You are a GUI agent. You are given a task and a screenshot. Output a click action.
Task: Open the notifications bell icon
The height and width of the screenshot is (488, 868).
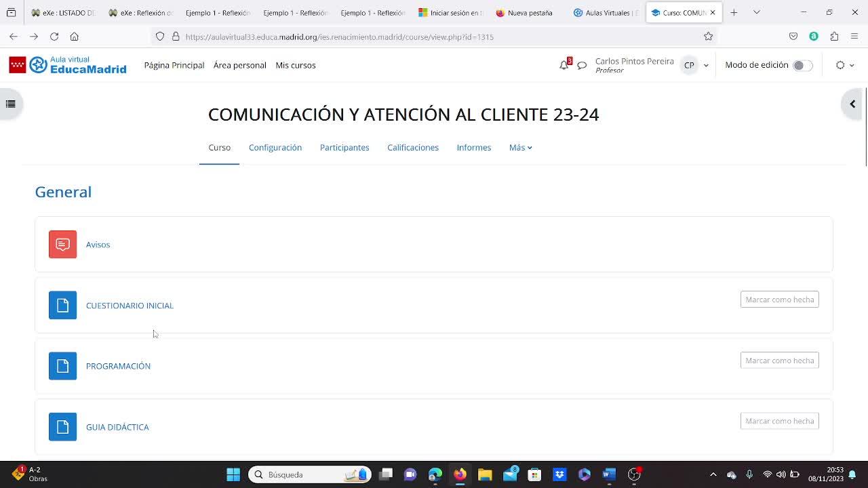coord(564,65)
